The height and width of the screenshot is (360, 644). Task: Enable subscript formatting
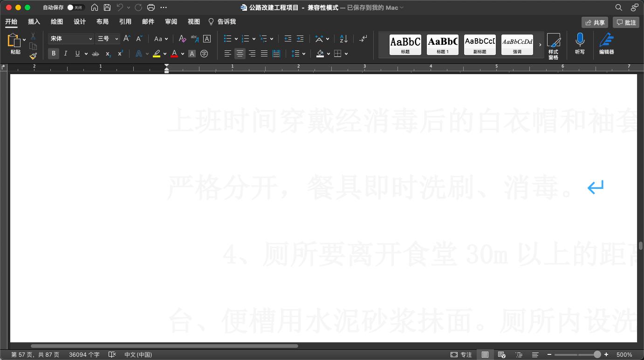(x=107, y=54)
